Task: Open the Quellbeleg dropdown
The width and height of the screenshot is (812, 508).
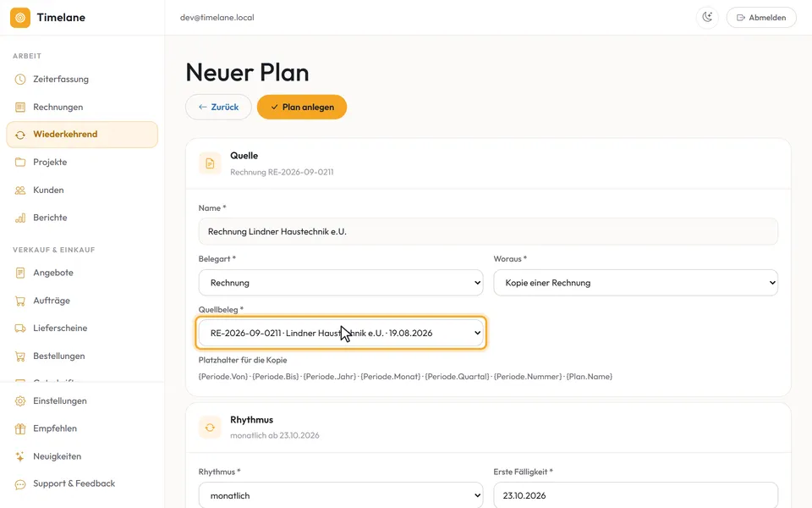Action: coord(341,333)
